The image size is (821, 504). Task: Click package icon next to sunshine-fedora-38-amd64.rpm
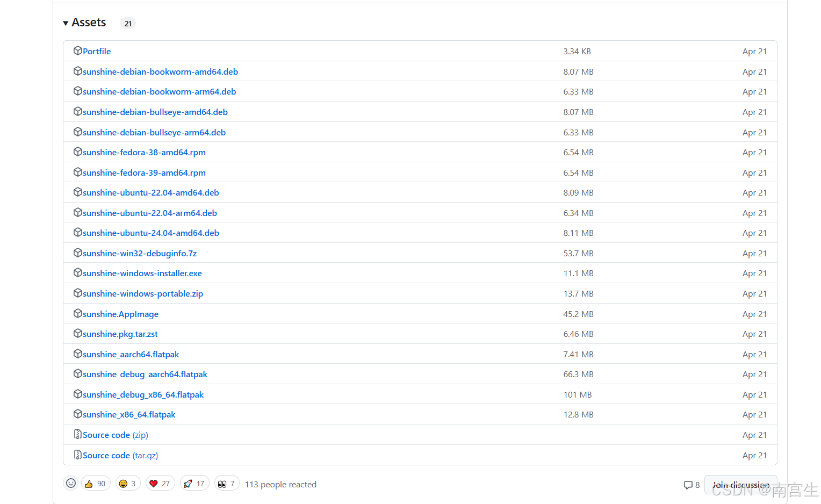click(x=78, y=152)
